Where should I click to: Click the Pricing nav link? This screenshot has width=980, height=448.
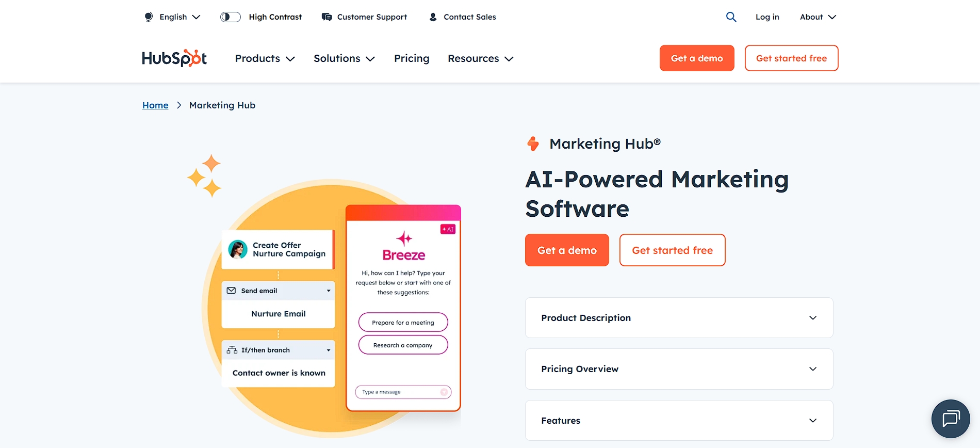pos(412,58)
